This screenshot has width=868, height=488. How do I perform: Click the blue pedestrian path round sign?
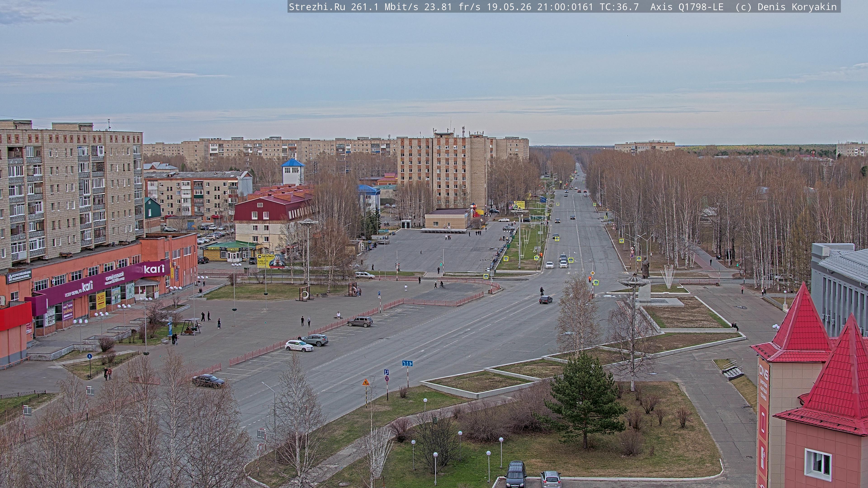click(x=89, y=356)
